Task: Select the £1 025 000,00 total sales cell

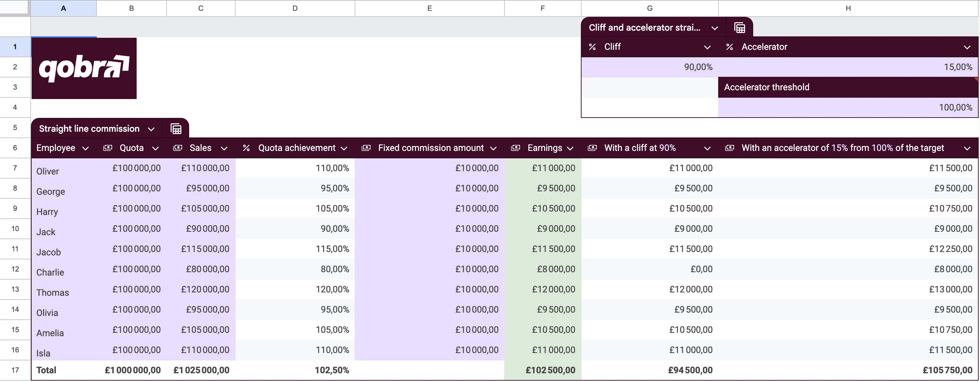Action: [201, 370]
